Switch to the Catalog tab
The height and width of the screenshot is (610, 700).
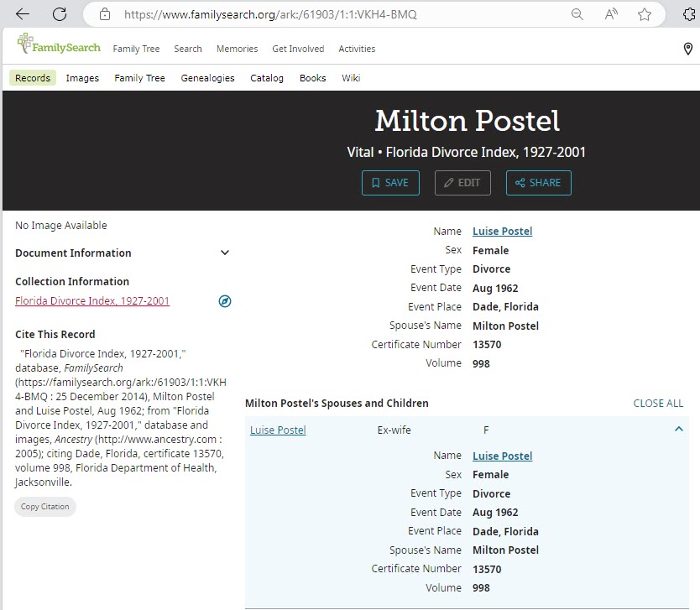pyautogui.click(x=267, y=78)
